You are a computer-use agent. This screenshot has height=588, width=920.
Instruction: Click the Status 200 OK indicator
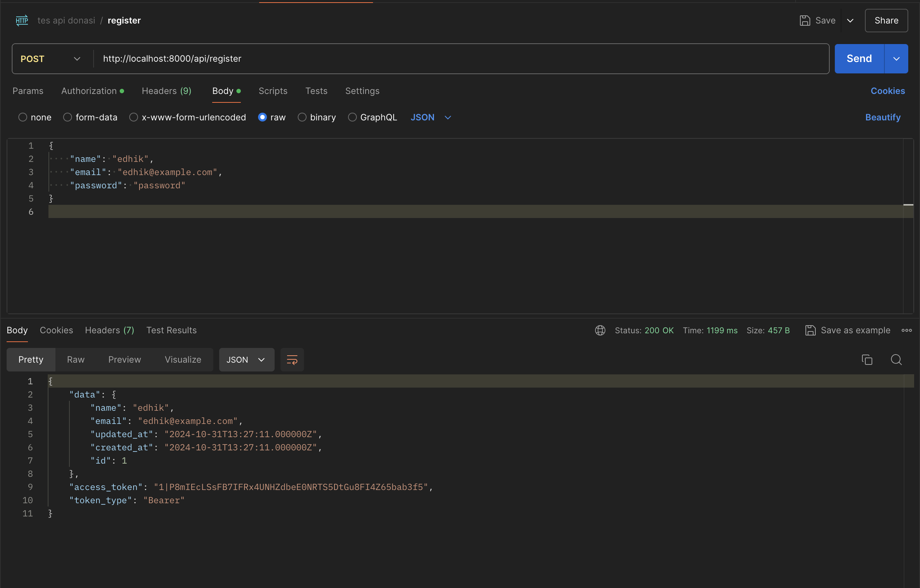[644, 330]
